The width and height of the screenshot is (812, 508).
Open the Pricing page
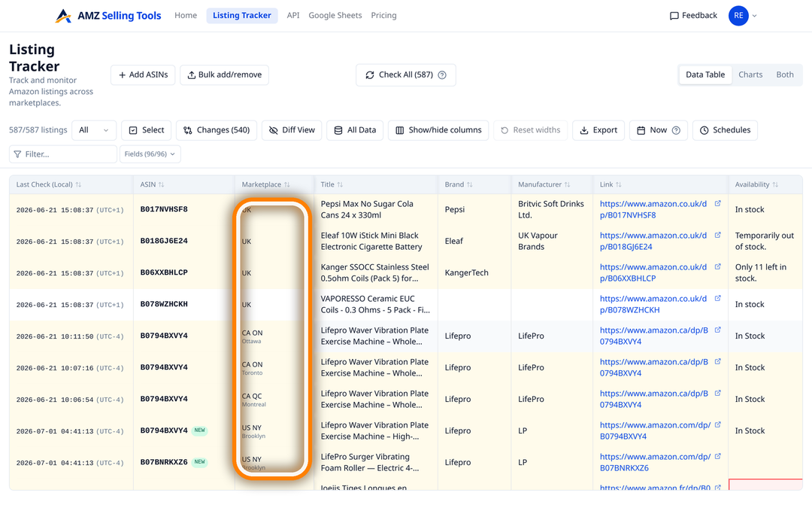click(x=383, y=16)
